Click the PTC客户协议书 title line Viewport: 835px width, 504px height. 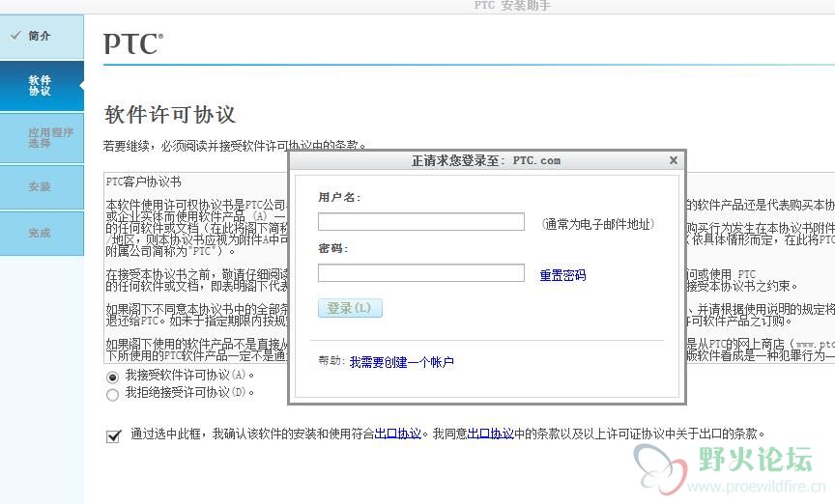[143, 182]
